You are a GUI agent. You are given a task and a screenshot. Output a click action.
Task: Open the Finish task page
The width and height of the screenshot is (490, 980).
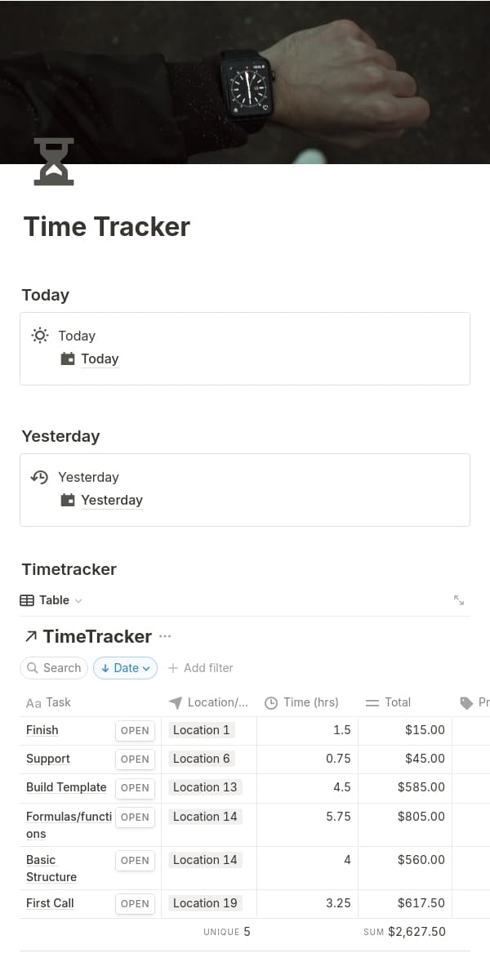[42, 730]
